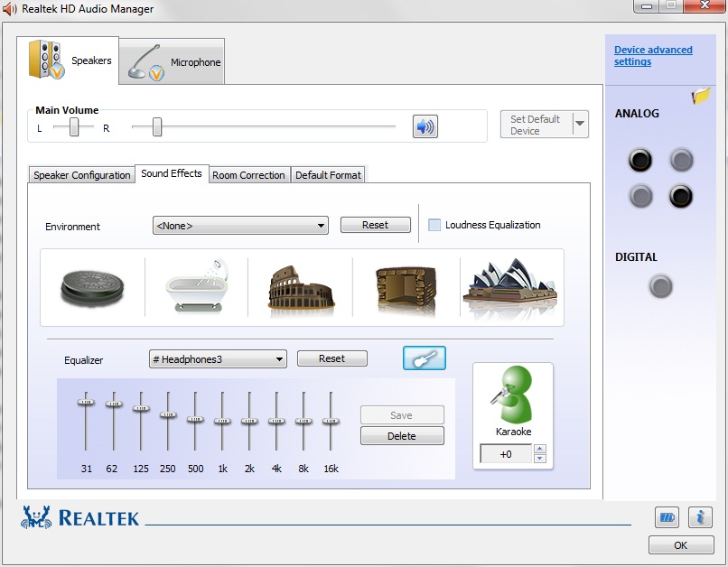The height and width of the screenshot is (567, 728).
Task: Open the Room Correction tab
Action: click(x=248, y=175)
